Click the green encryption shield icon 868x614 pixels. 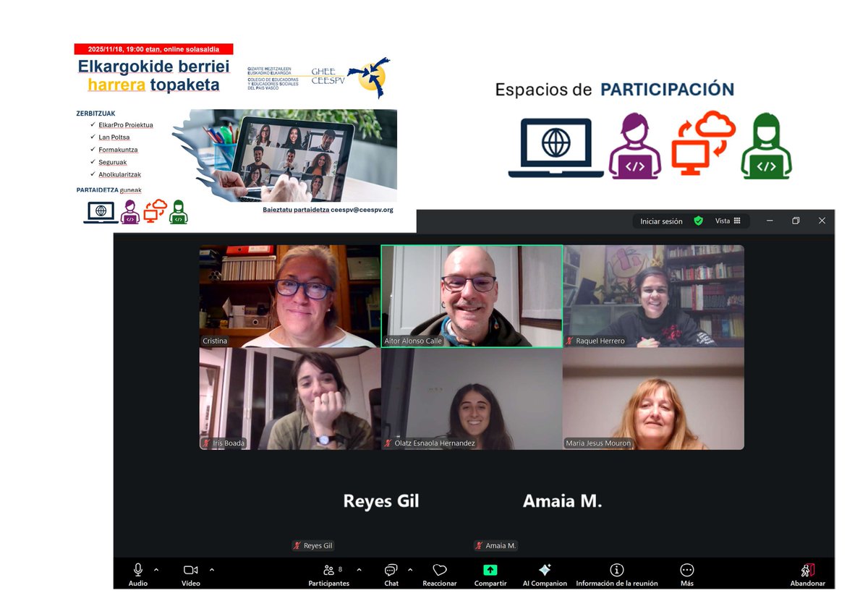(698, 221)
